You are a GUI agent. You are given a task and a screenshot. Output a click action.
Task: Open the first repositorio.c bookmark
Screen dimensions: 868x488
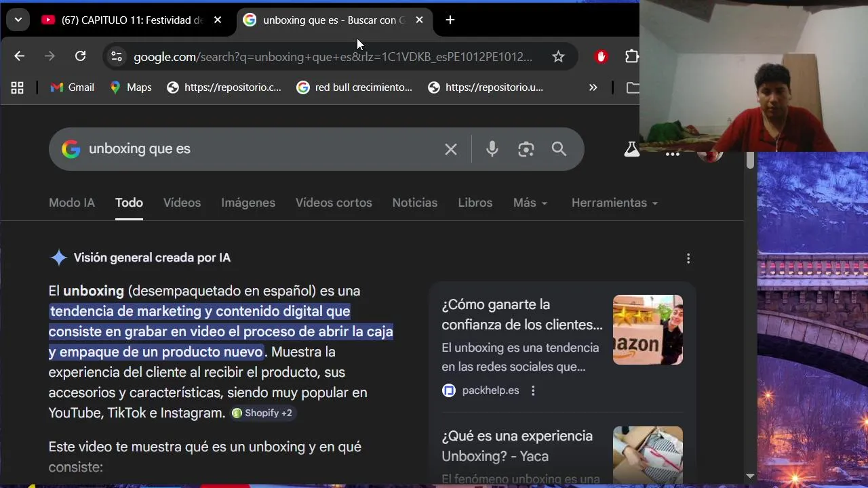(x=224, y=87)
